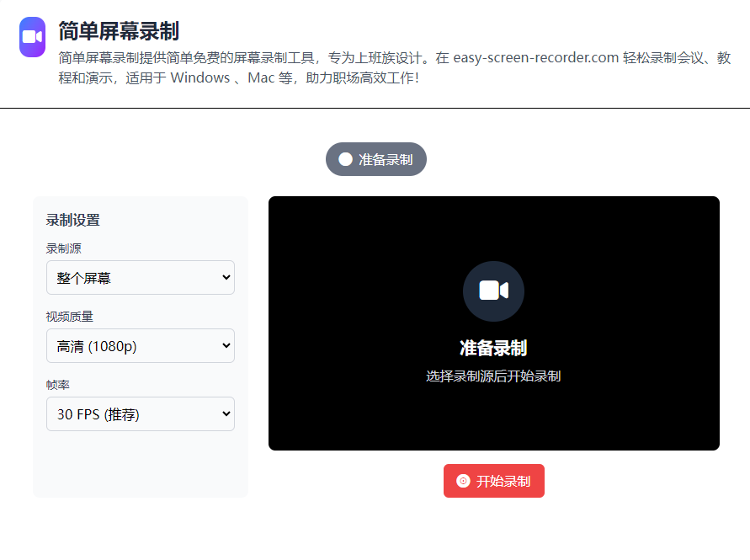Click the black video preview area
The width and height of the screenshot is (750, 560).
pyautogui.click(x=493, y=323)
